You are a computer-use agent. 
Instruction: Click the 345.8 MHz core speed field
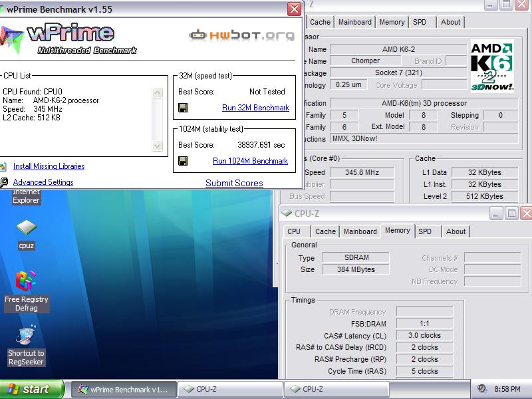(x=362, y=172)
